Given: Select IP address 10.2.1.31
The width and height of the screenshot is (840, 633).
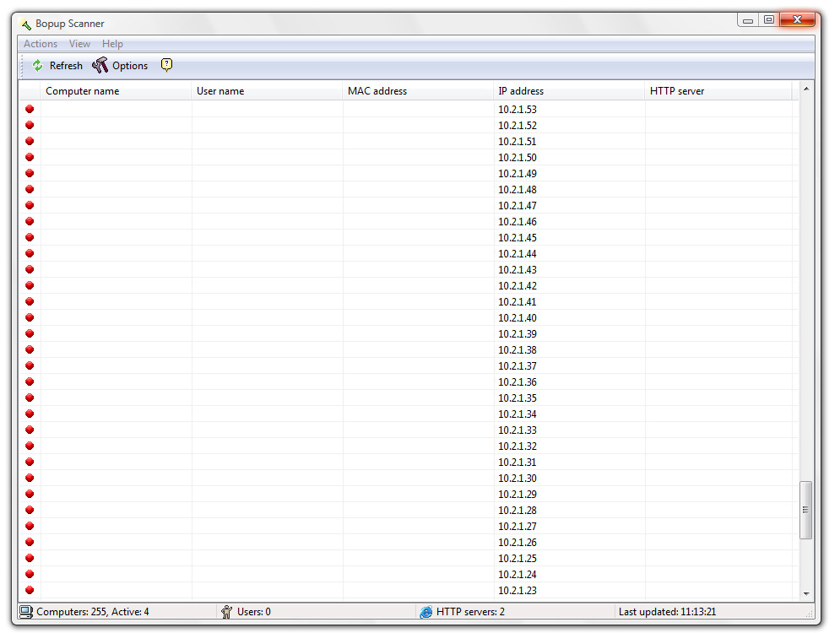Looking at the screenshot, I should click(x=517, y=463).
